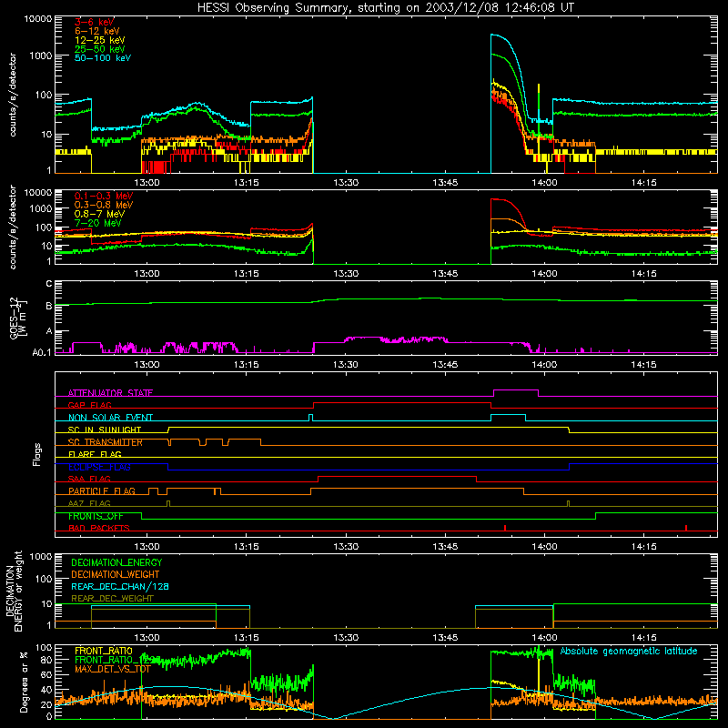Click the "13:45" tick under the top counts panel
The image size is (728, 728).
(445, 183)
